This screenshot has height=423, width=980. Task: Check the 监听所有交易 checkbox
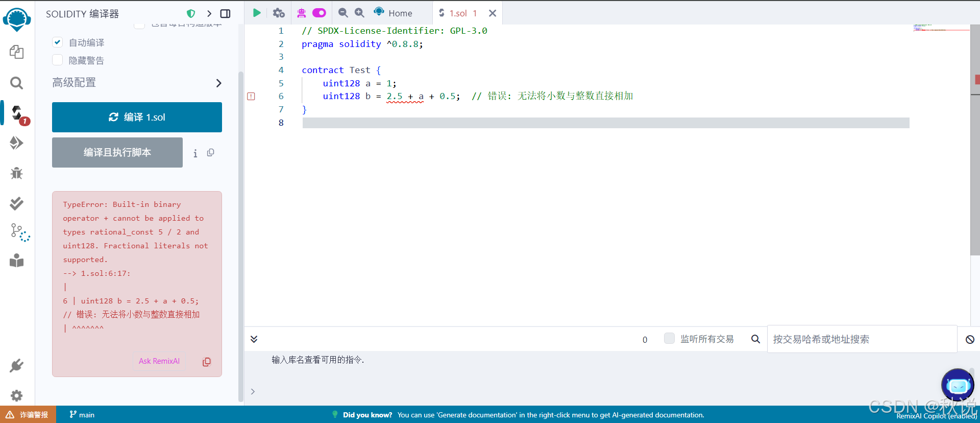[x=669, y=338]
